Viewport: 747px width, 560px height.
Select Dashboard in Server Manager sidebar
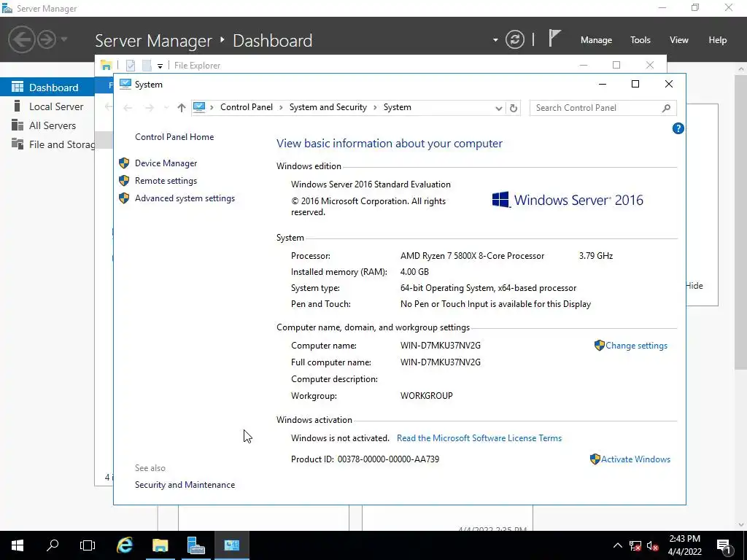47,87
